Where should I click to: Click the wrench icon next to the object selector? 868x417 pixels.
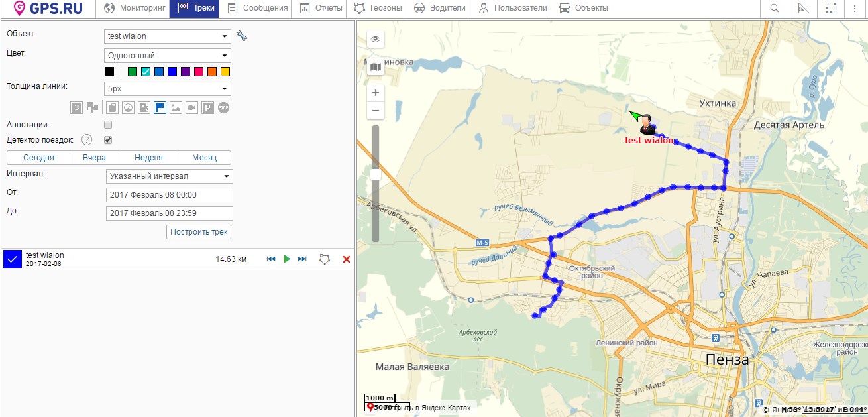tap(242, 36)
